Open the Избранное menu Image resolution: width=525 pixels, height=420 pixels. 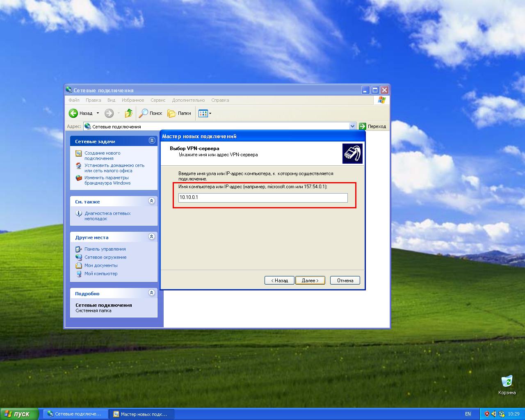click(133, 100)
